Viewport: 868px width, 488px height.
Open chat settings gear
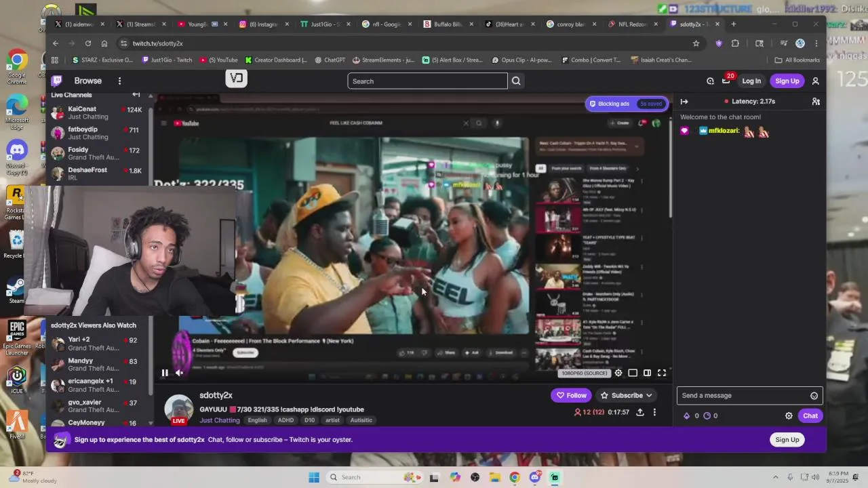tap(789, 415)
